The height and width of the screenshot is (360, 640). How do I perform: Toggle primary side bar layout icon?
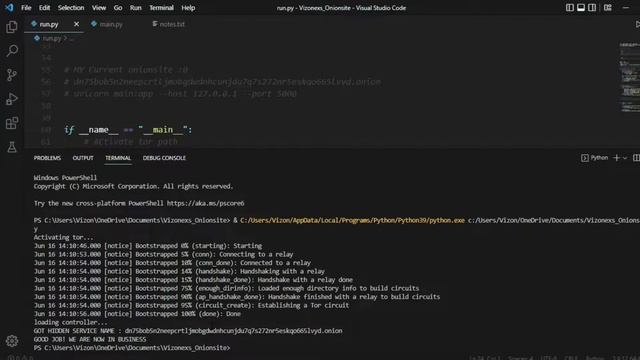point(570,7)
